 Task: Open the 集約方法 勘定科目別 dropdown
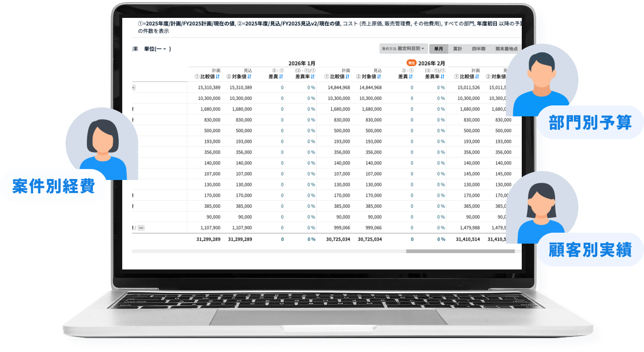(403, 49)
